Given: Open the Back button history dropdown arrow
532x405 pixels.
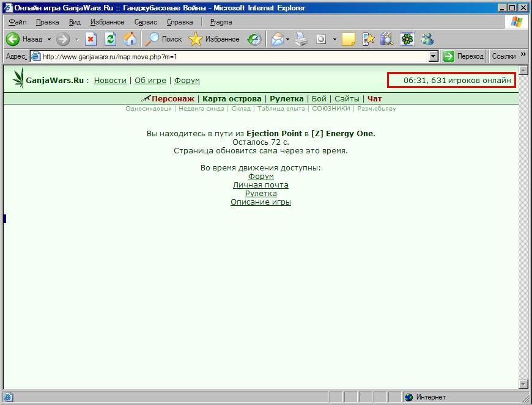Looking at the screenshot, I should (x=49, y=39).
